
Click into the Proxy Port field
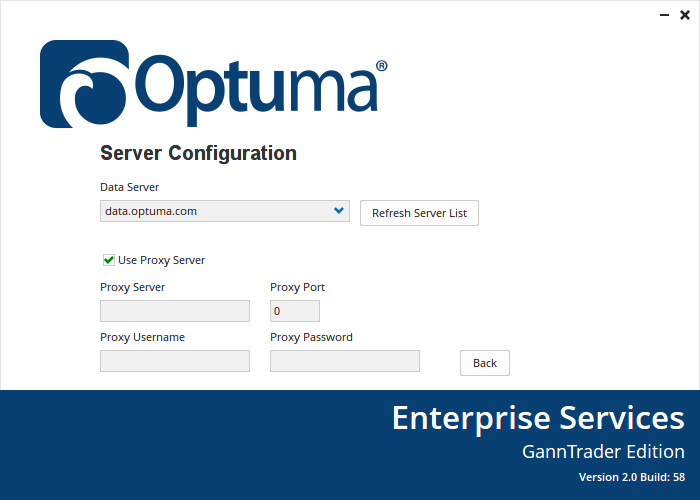[295, 311]
